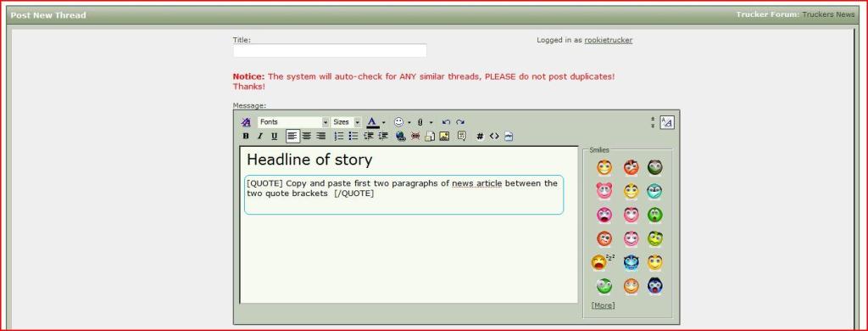Viewport: 868px width, 331px height.
Task: Click the Remove Text Formatting icon
Action: coord(246,122)
